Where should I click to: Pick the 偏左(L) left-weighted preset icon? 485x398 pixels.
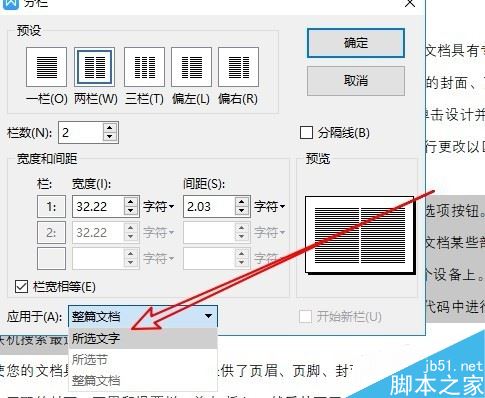[x=191, y=67]
